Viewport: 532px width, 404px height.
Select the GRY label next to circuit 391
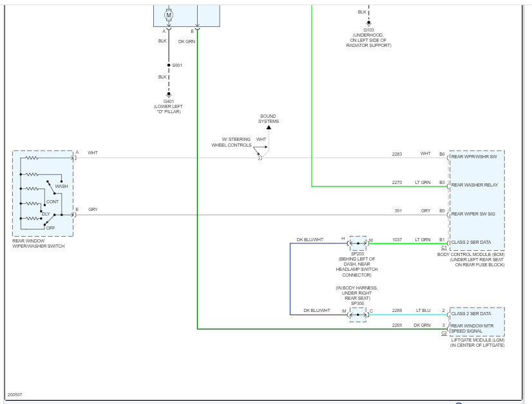pos(426,210)
